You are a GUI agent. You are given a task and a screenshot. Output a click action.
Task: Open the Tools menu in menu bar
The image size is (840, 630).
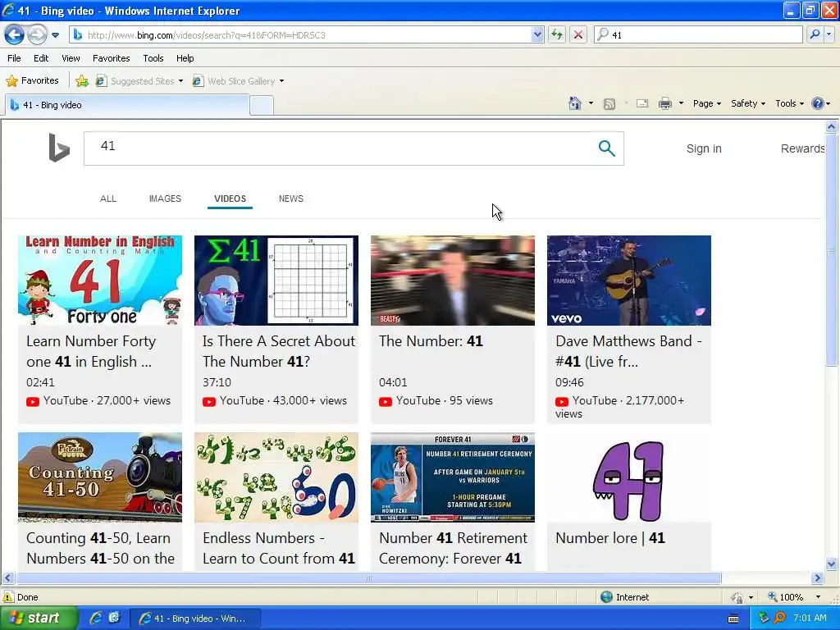153,58
